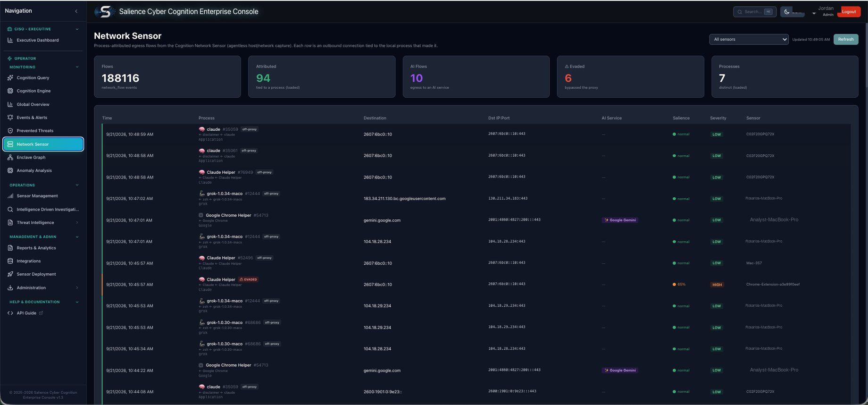Expand the Administration submenu arrow
The width and height of the screenshot is (868, 405).
click(x=77, y=288)
